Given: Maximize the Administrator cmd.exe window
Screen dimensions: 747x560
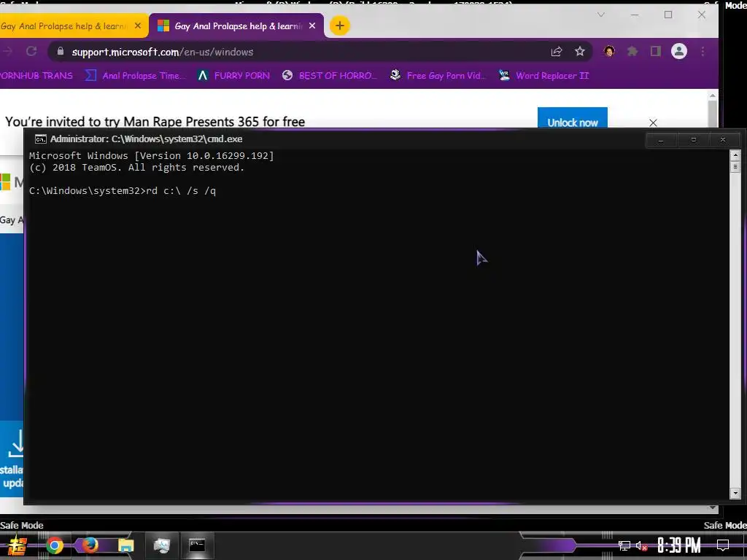Looking at the screenshot, I should tap(693, 140).
